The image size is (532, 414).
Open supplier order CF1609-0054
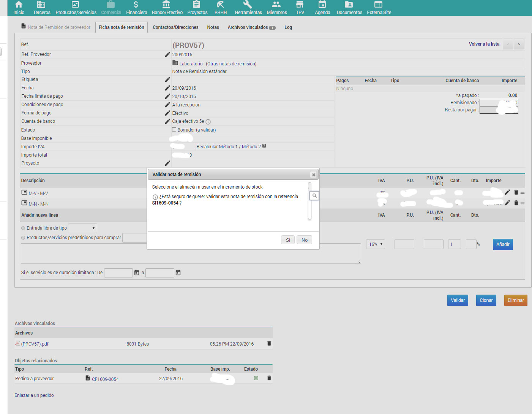[105, 379]
